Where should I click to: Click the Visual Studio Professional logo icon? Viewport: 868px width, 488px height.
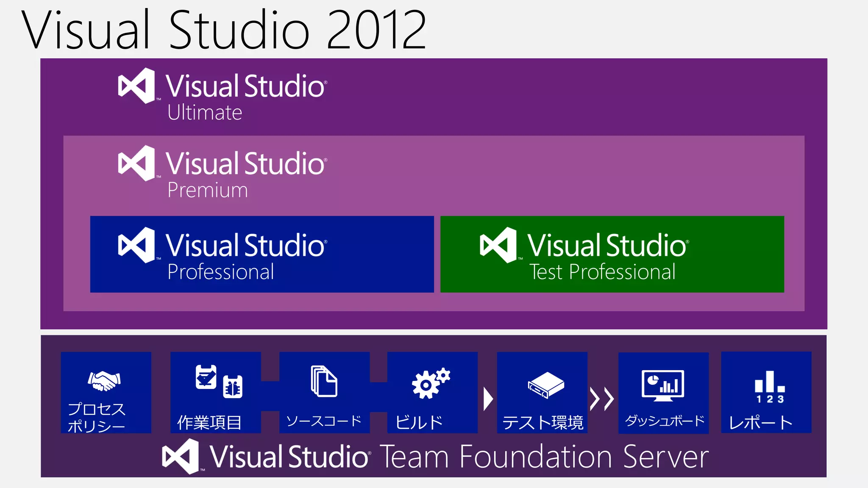tap(136, 245)
